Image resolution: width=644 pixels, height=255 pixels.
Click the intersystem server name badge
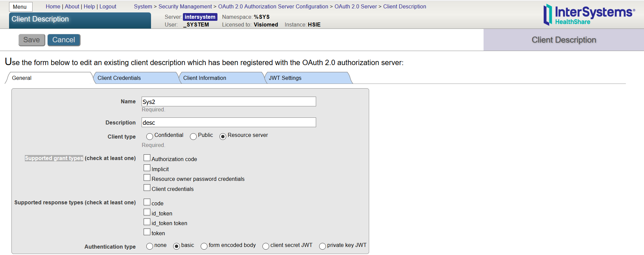pyautogui.click(x=200, y=17)
